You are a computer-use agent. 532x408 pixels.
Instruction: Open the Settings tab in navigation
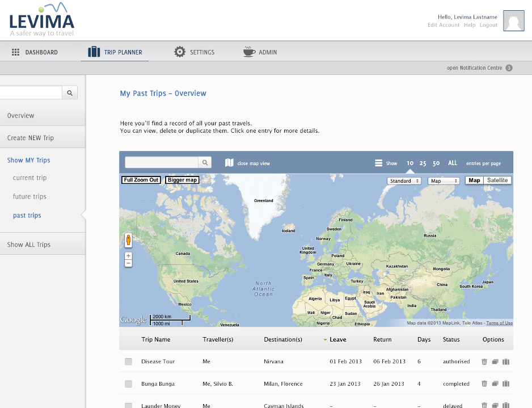tap(195, 52)
